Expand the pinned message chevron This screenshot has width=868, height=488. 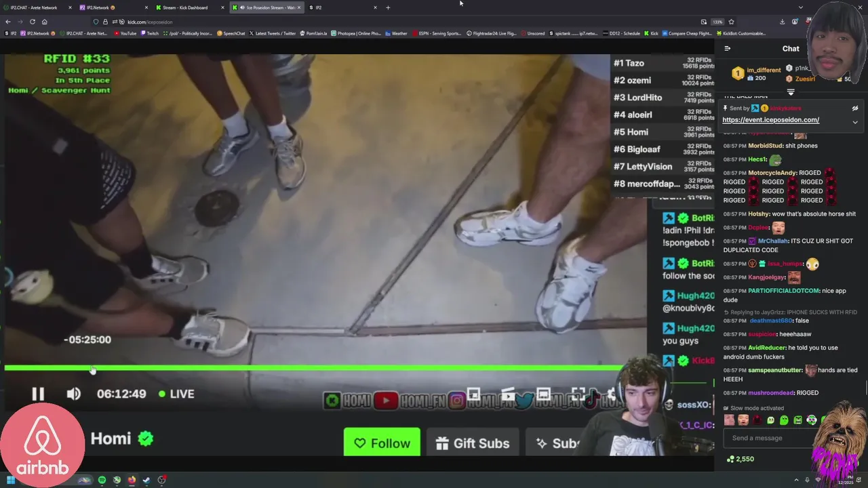[855, 123]
